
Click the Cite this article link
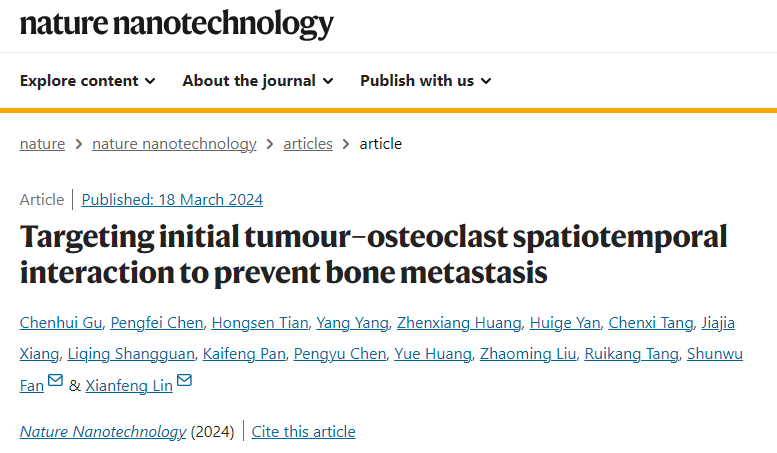[303, 432]
